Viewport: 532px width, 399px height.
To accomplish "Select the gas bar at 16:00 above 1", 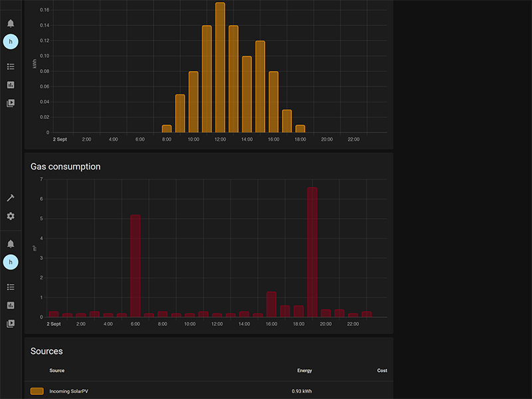I will [271, 305].
